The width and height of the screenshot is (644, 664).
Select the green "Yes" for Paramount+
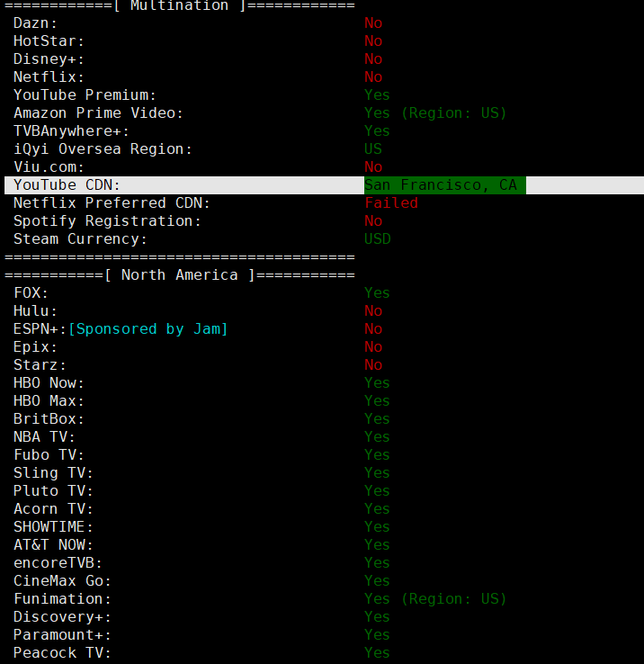pos(377,635)
